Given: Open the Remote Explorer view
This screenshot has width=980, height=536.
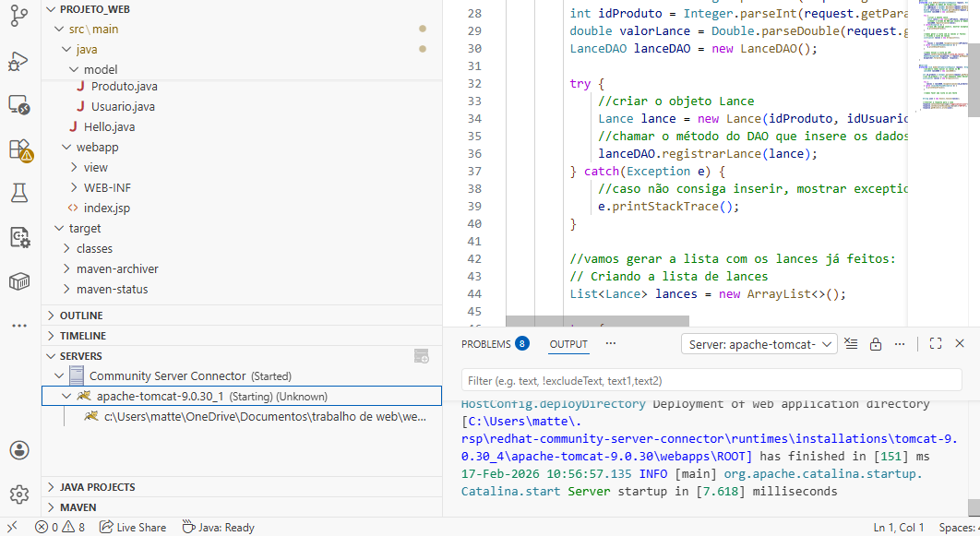Looking at the screenshot, I should pos(19,105).
